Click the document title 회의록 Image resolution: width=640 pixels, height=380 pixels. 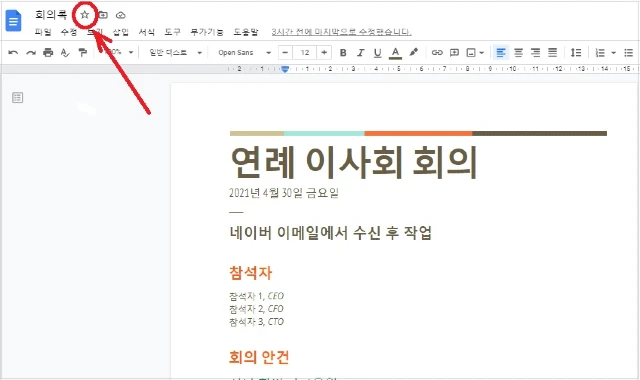51,15
